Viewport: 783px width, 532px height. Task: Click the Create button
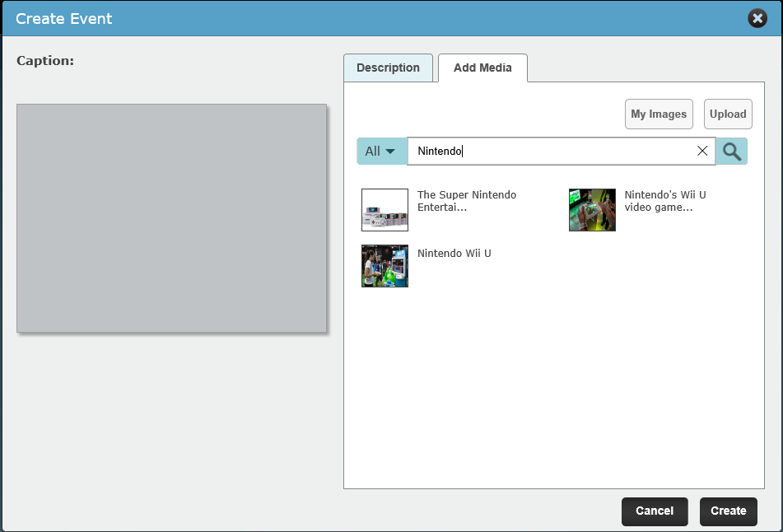click(728, 511)
